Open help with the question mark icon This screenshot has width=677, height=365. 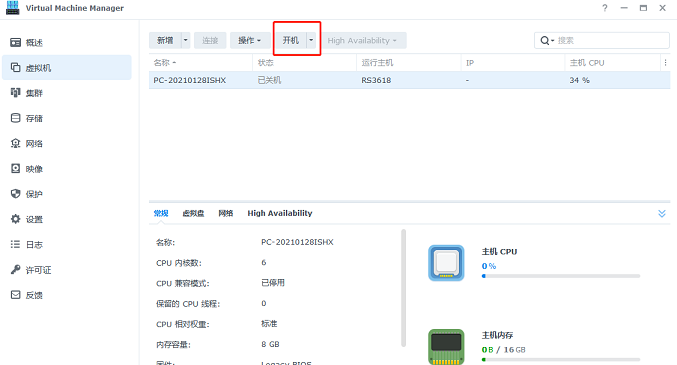pos(605,8)
